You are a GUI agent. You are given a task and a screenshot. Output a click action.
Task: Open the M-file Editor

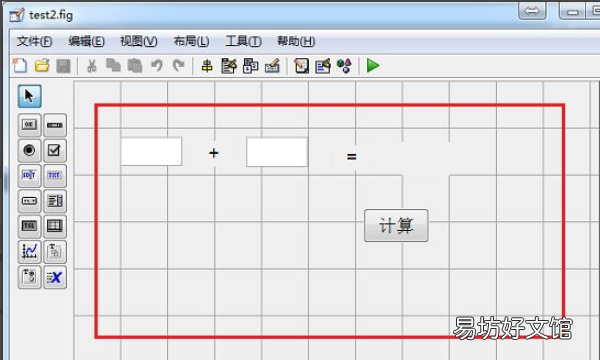click(x=301, y=66)
